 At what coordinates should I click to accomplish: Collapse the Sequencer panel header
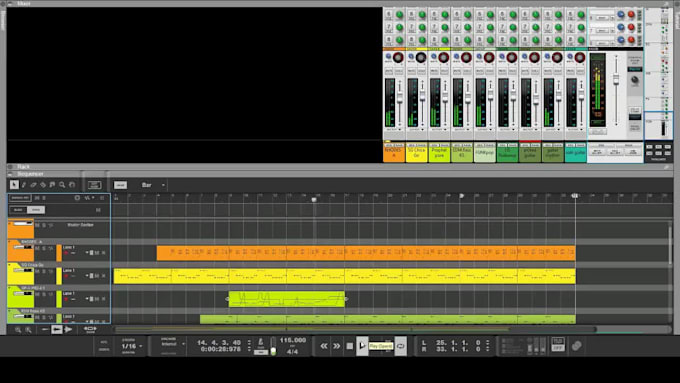tap(10, 174)
